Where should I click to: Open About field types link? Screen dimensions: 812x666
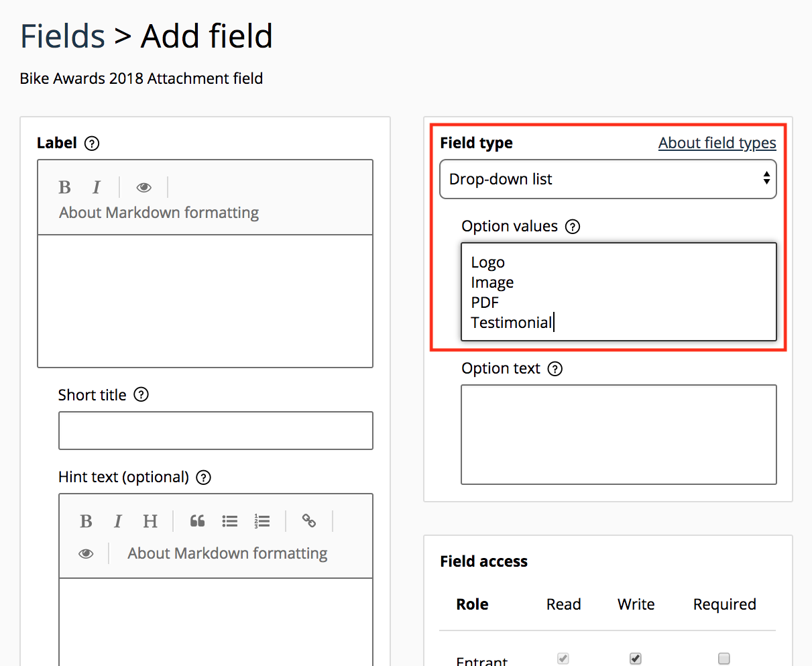(x=717, y=143)
